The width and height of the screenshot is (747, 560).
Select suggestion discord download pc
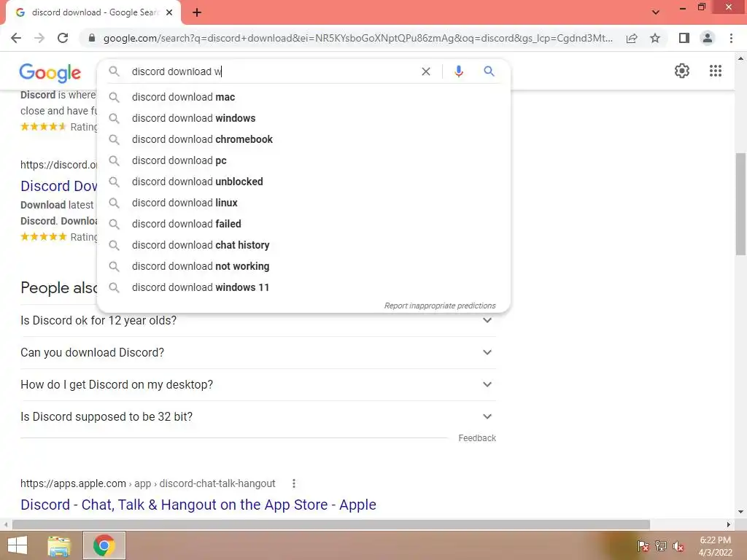pos(303,160)
